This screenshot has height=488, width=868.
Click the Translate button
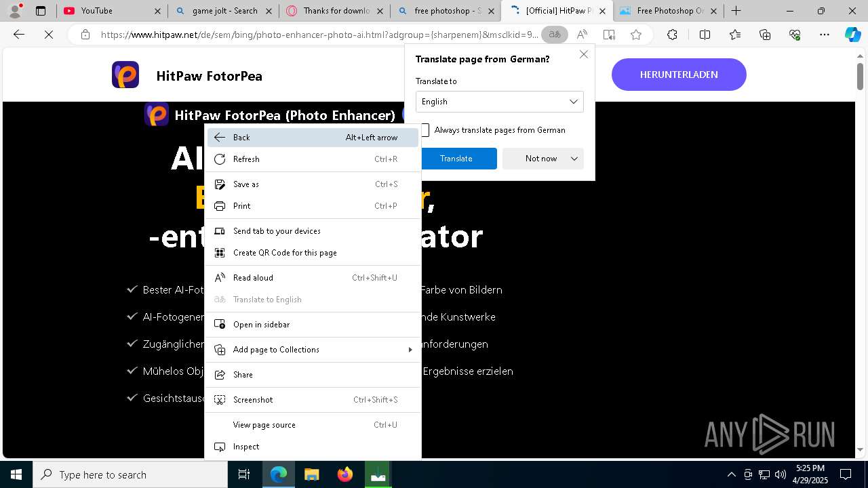pyautogui.click(x=456, y=159)
